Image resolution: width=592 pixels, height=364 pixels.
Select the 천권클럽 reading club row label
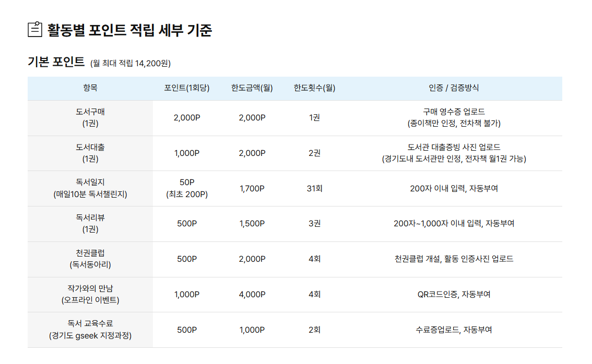[x=90, y=259]
